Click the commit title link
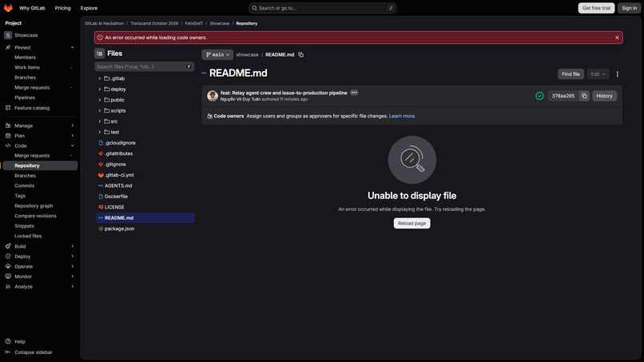This screenshot has height=362, width=644. [284, 93]
